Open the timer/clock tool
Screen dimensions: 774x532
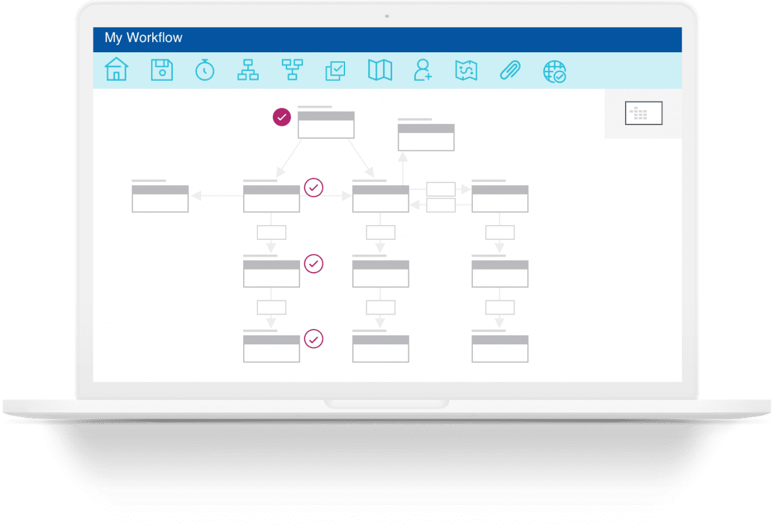pos(205,71)
